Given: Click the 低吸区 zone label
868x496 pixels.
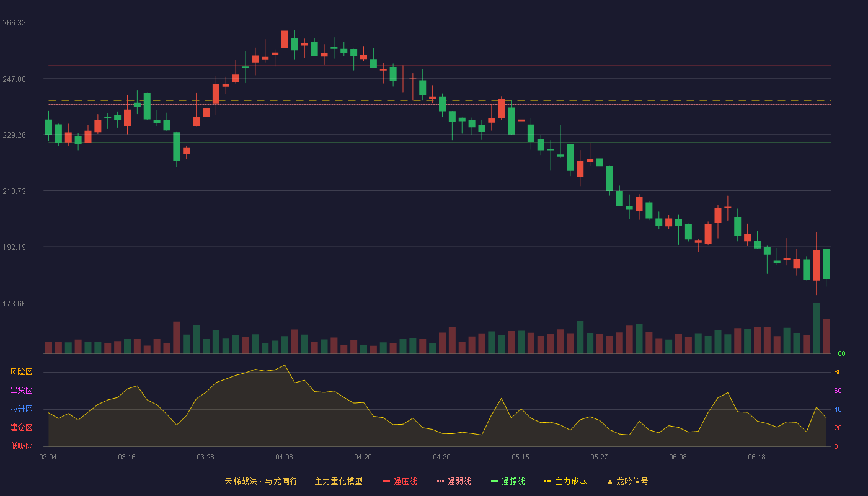Looking at the screenshot, I should (x=21, y=446).
